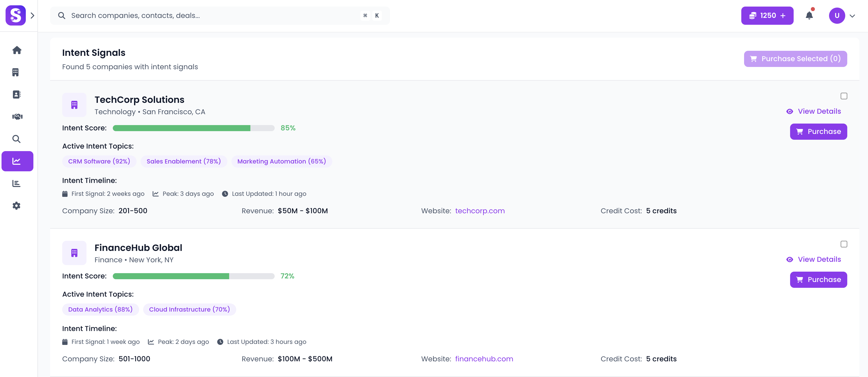
Task: Open the Home dashboard from sidebar
Action: pos(17,50)
